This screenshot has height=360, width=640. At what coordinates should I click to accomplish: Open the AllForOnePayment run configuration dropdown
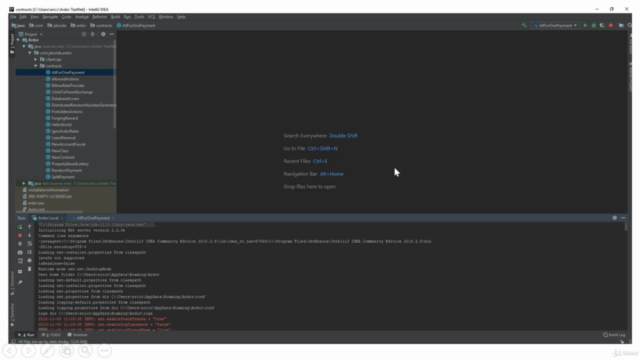555,25
